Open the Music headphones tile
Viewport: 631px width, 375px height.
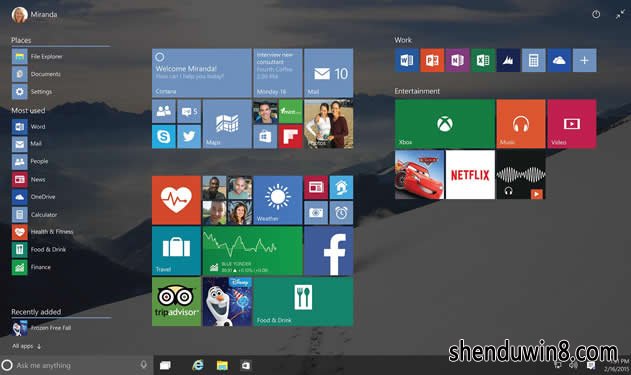[521, 124]
